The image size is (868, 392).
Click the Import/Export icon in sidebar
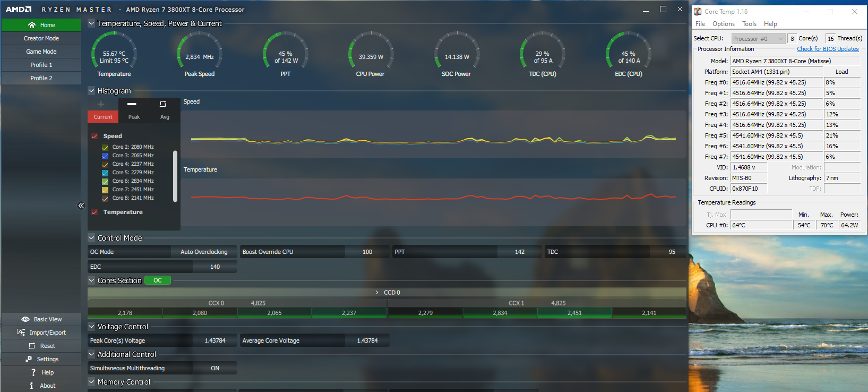coord(21,333)
